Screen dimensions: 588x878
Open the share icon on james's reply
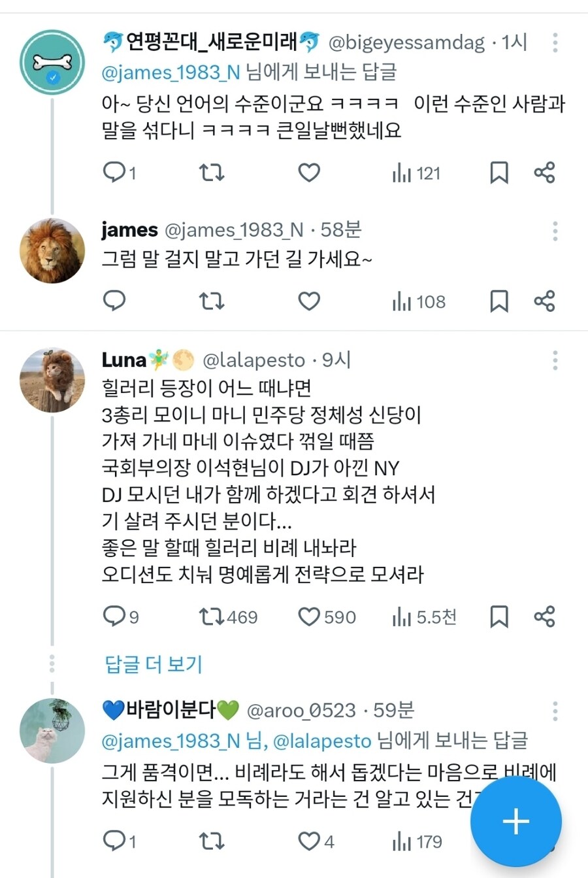click(545, 301)
